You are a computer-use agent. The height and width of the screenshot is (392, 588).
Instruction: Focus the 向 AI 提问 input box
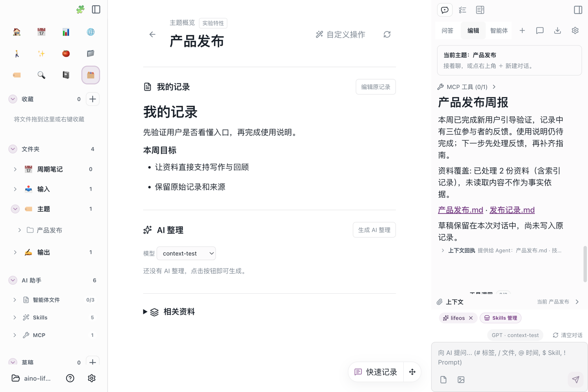pyautogui.click(x=510, y=358)
